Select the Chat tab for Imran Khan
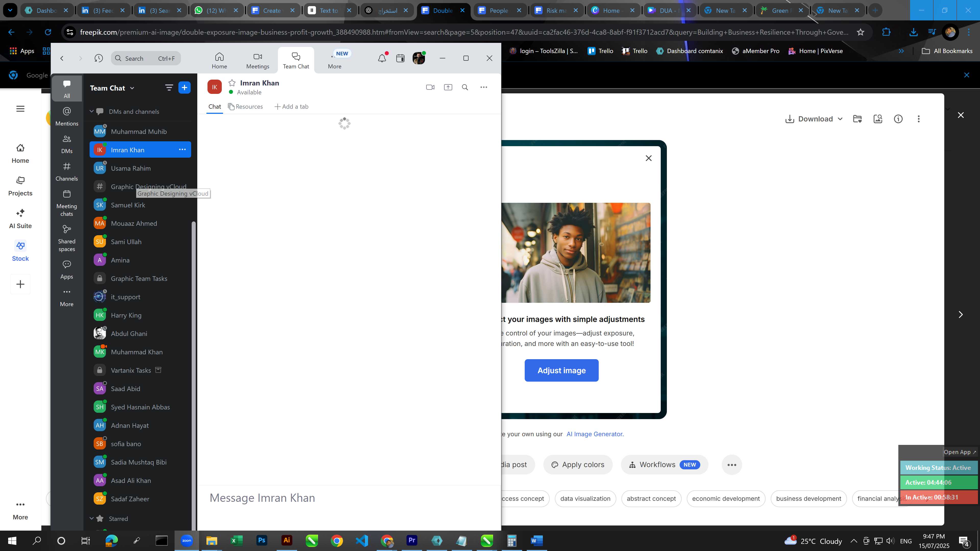Screen dimensions: 980x551 tap(215, 107)
